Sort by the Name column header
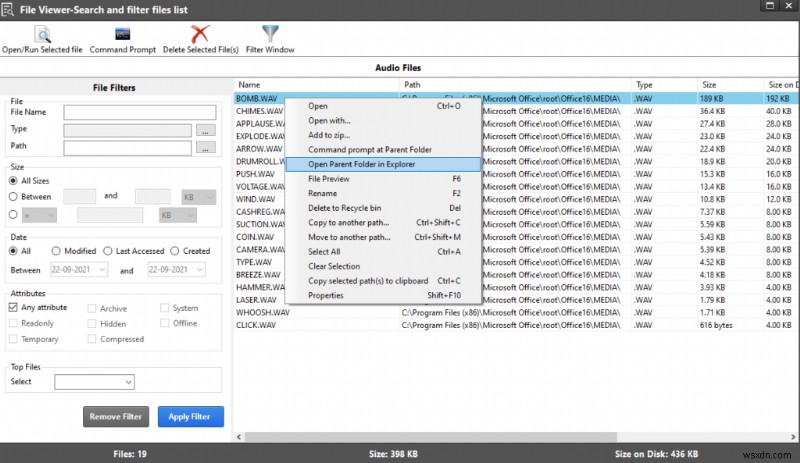 point(316,85)
